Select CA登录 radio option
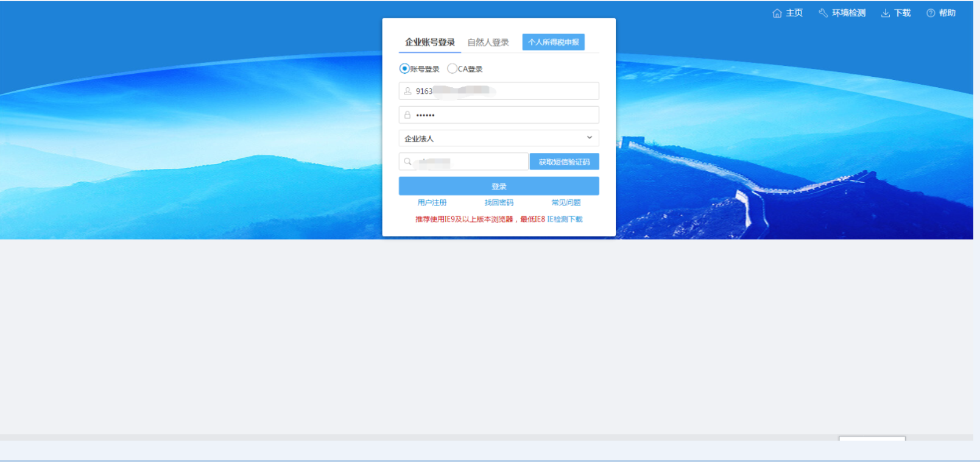 [452, 68]
